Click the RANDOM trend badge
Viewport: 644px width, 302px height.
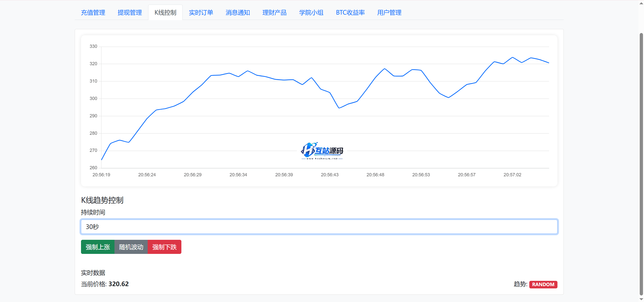(x=543, y=284)
